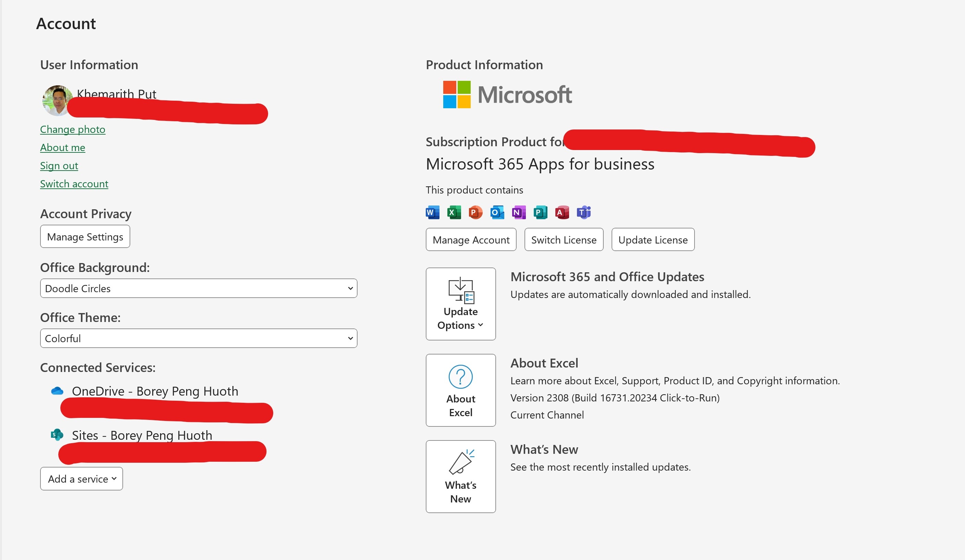Image resolution: width=965 pixels, height=560 pixels.
Task: Click the Product Information heading
Action: (x=484, y=65)
